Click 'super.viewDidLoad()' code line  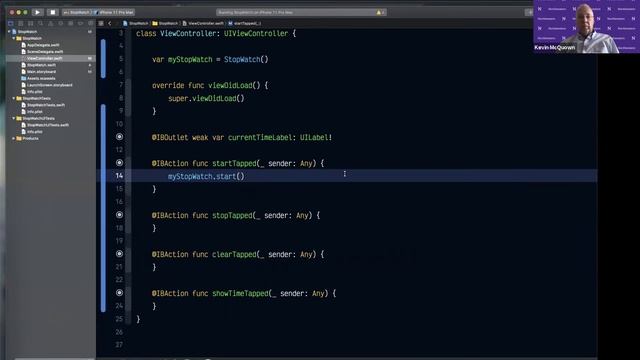206,98
